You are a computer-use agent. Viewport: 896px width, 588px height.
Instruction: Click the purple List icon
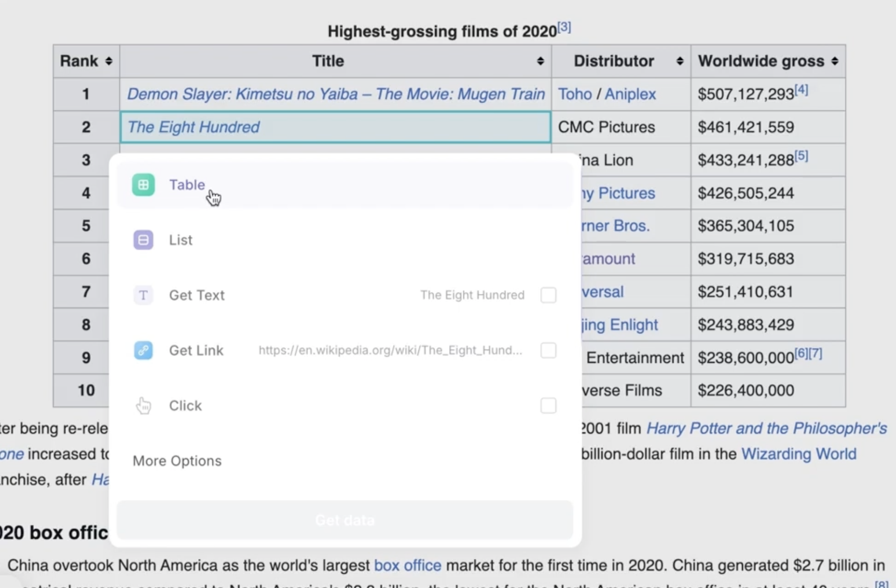click(143, 240)
